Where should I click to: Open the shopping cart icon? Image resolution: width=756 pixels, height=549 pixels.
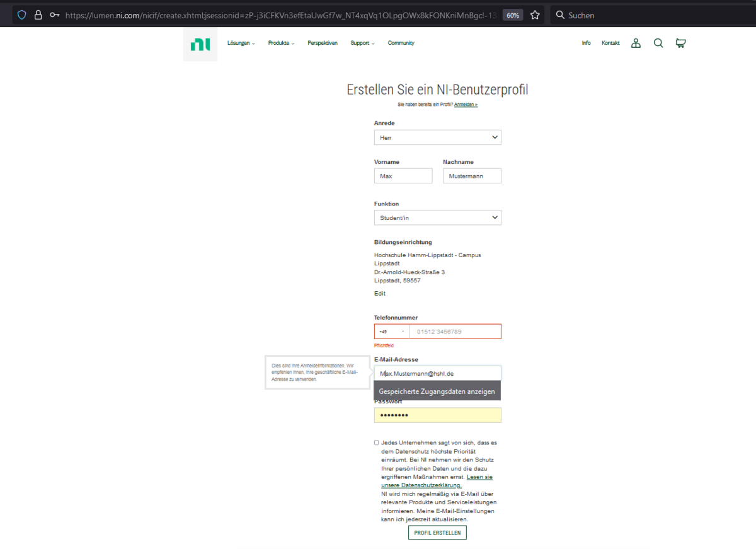coord(680,43)
